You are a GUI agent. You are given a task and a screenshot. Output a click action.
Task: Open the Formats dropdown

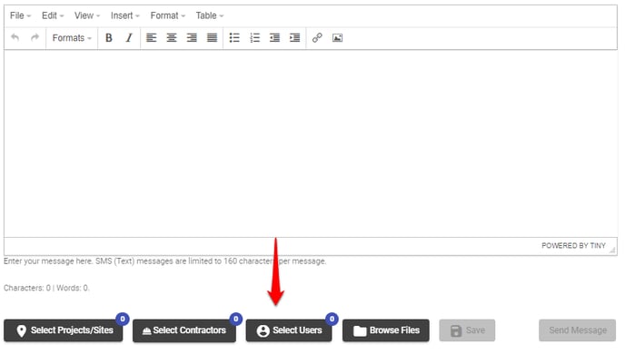click(x=72, y=38)
